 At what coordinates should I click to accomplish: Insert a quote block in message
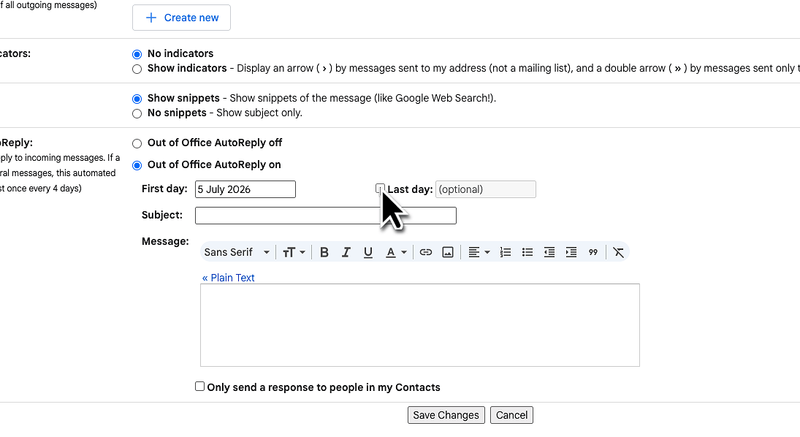tap(593, 252)
